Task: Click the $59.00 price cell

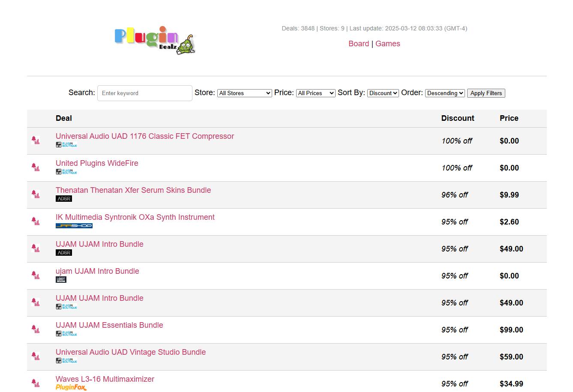Action: (x=511, y=357)
